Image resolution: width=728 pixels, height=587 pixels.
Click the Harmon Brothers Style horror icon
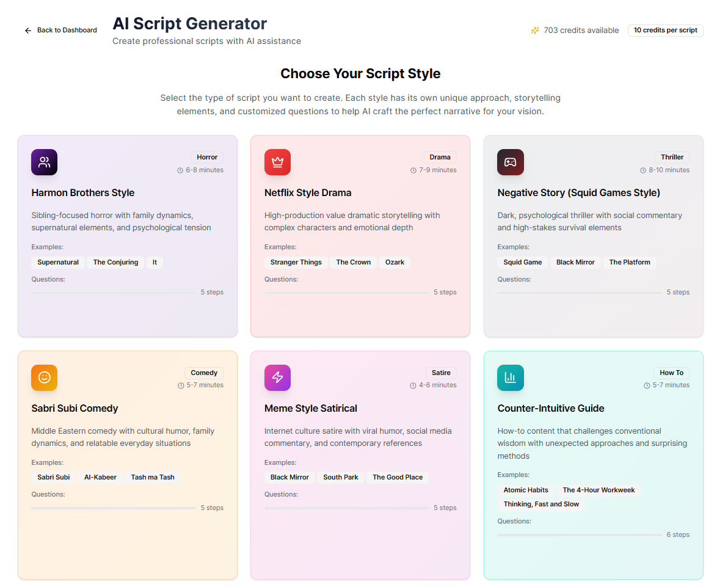tap(44, 162)
